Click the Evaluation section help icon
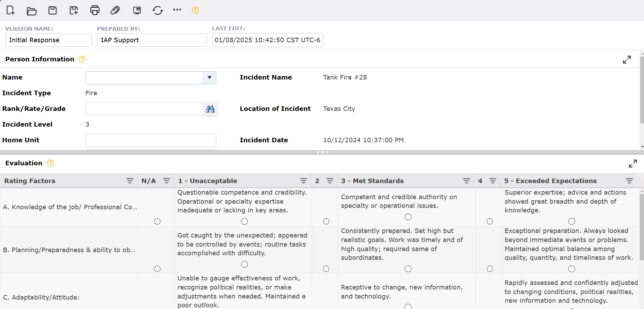The width and height of the screenshot is (644, 309). point(51,163)
